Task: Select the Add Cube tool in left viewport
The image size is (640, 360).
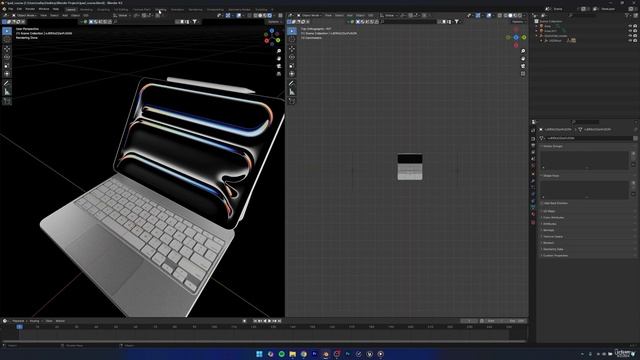Action: (x=7, y=101)
